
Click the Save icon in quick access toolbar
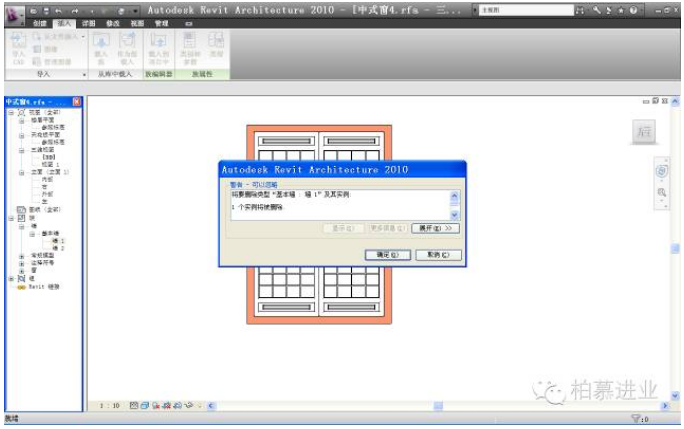click(x=46, y=10)
